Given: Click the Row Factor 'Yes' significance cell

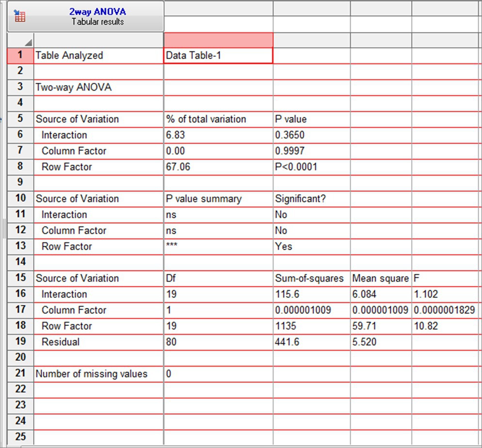Looking at the screenshot, I should click(311, 246).
